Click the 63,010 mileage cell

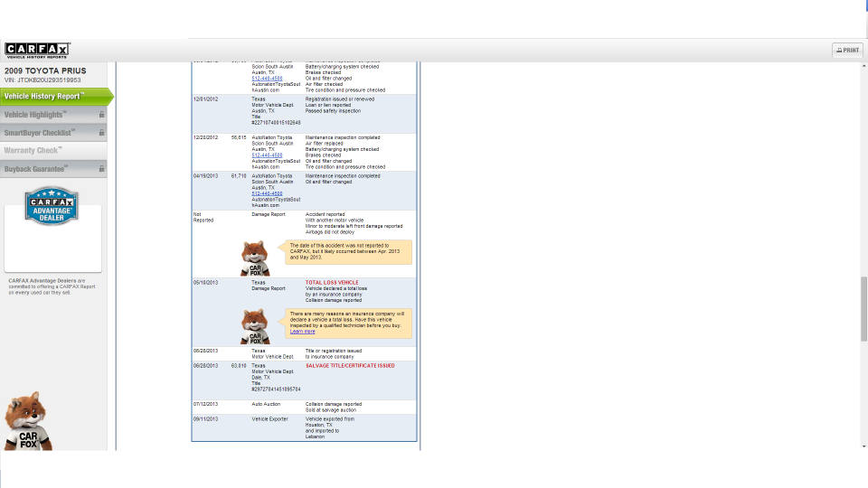pos(239,366)
